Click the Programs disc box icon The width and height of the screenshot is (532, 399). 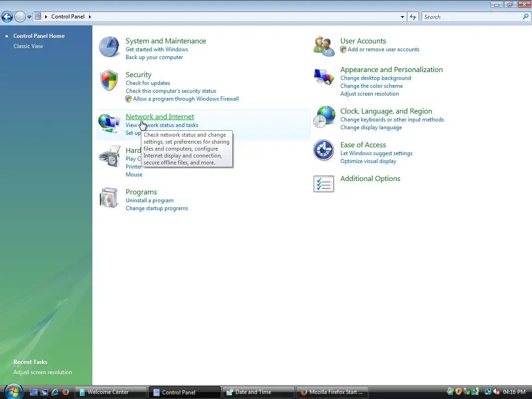[x=109, y=198]
